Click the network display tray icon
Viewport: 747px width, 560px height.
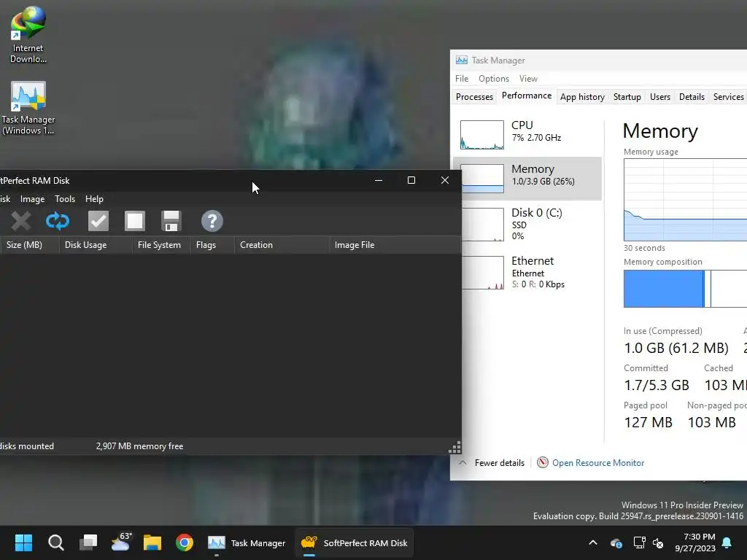(x=639, y=542)
